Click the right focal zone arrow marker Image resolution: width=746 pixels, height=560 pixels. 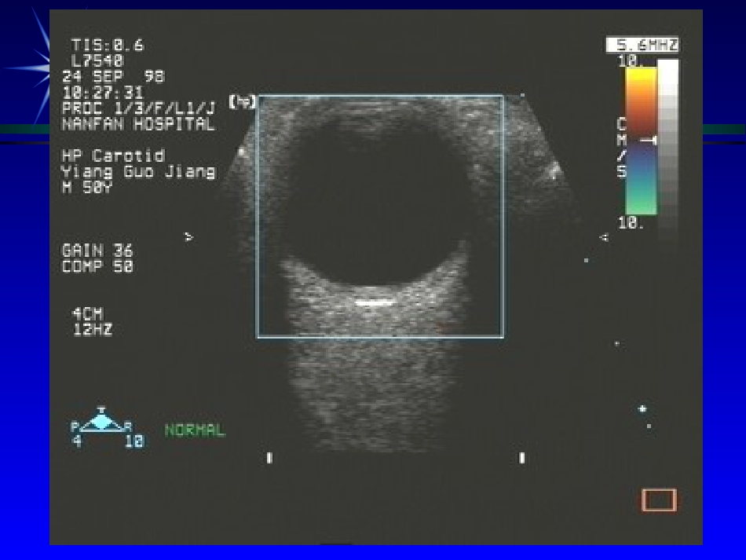pyautogui.click(x=604, y=237)
